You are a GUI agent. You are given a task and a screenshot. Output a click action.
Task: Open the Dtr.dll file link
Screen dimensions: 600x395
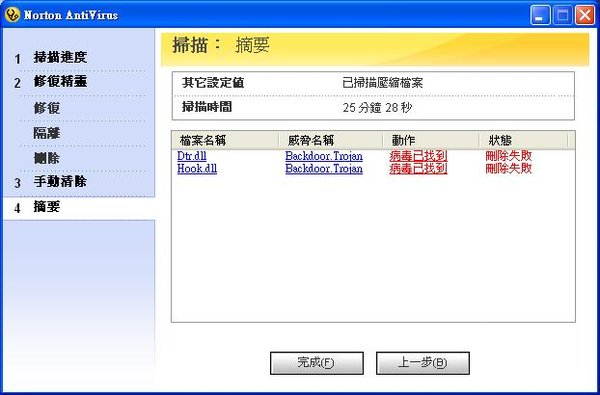pyautogui.click(x=192, y=156)
